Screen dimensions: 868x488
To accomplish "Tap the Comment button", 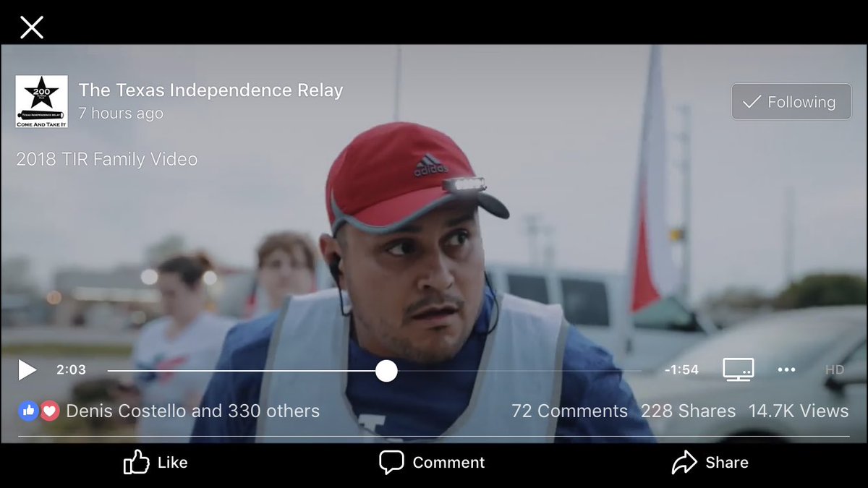I will 432,463.
